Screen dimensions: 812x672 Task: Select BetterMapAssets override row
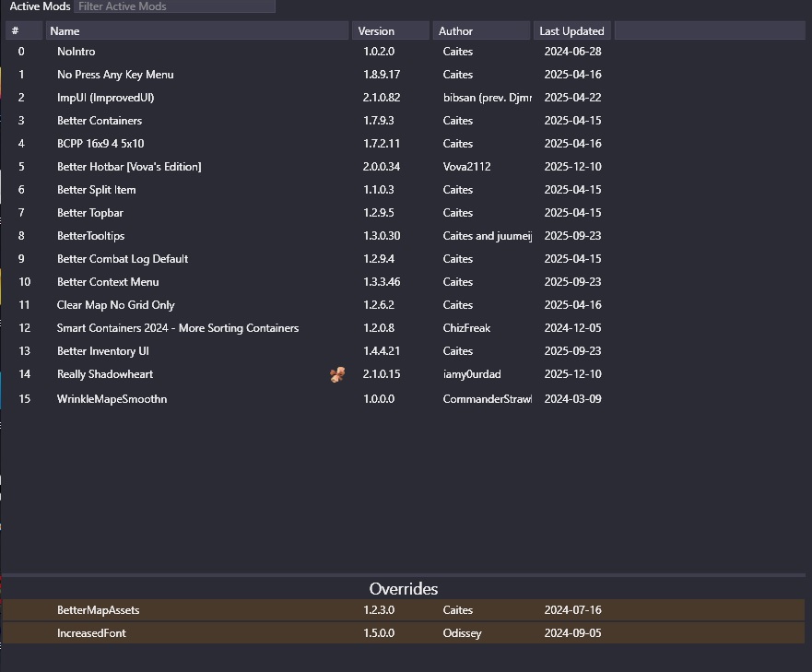click(x=404, y=610)
